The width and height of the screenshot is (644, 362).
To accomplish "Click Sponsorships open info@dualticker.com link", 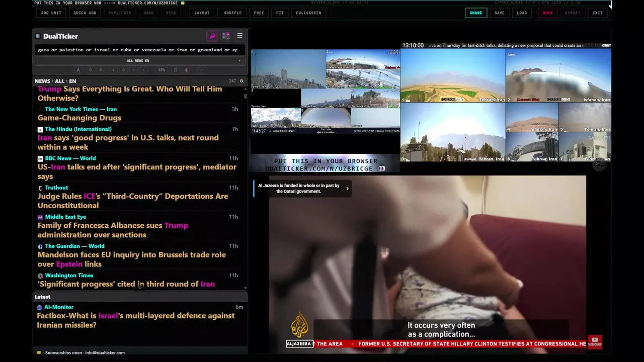I will point(85,352).
